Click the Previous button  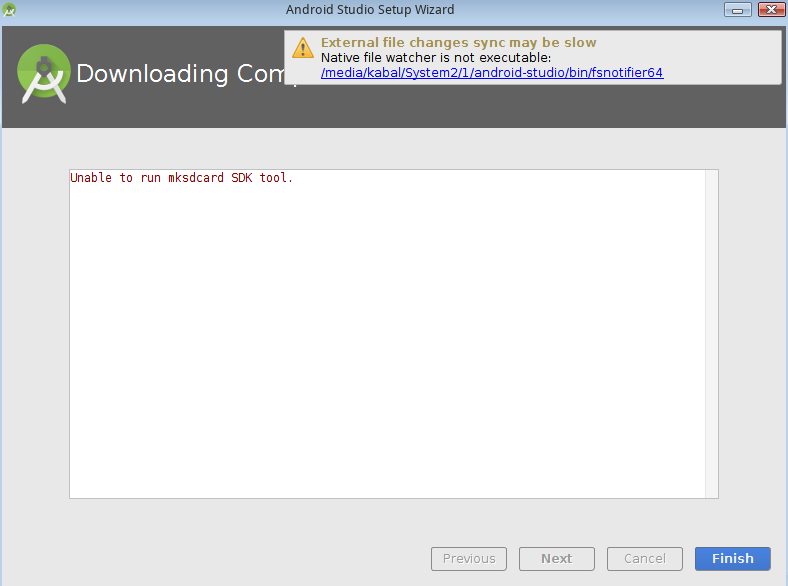(468, 558)
